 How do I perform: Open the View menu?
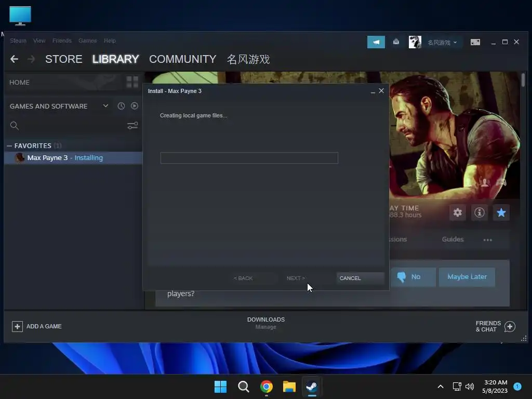pyautogui.click(x=39, y=41)
